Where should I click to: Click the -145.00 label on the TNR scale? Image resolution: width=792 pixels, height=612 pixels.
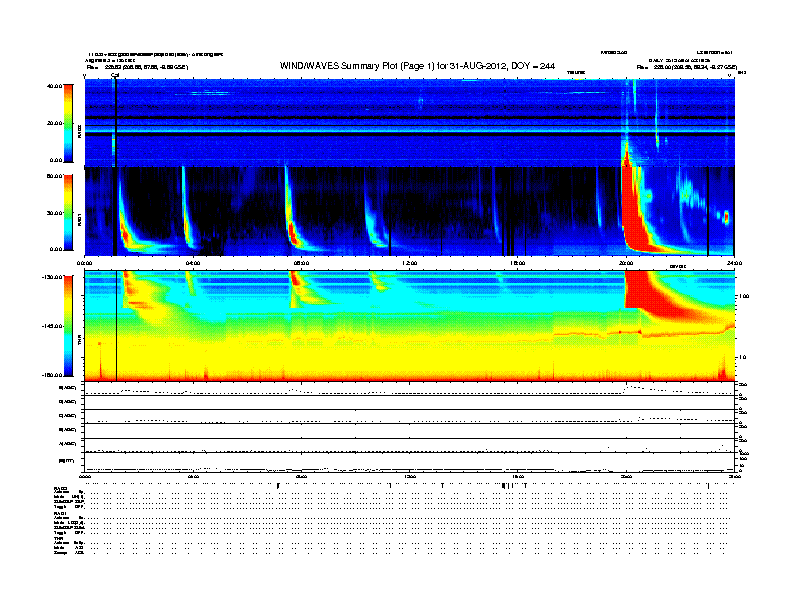coord(52,326)
